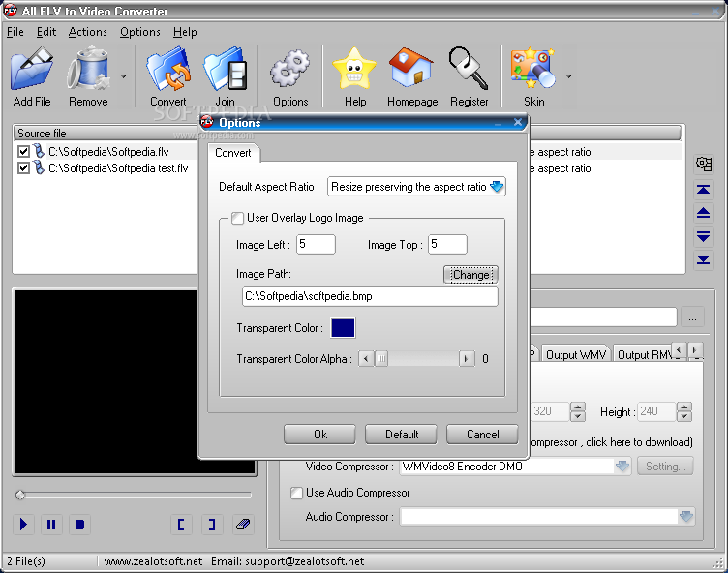Click the Skin toolbar icon

point(533,69)
